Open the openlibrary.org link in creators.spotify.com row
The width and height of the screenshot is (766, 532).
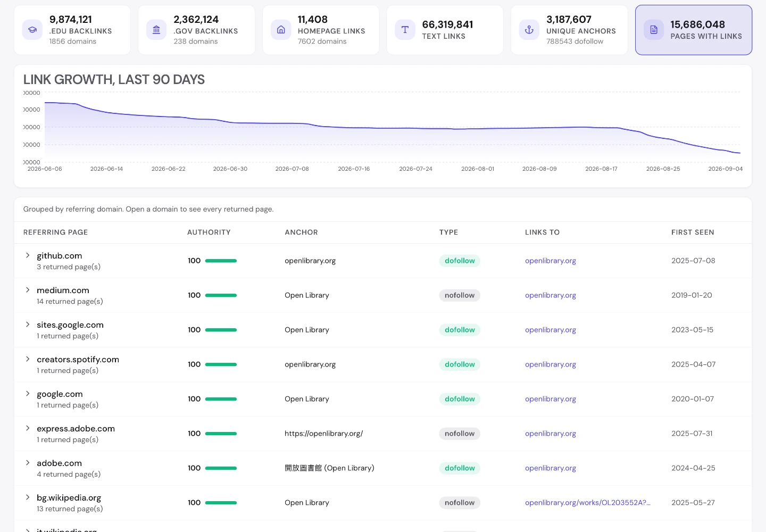551,364
